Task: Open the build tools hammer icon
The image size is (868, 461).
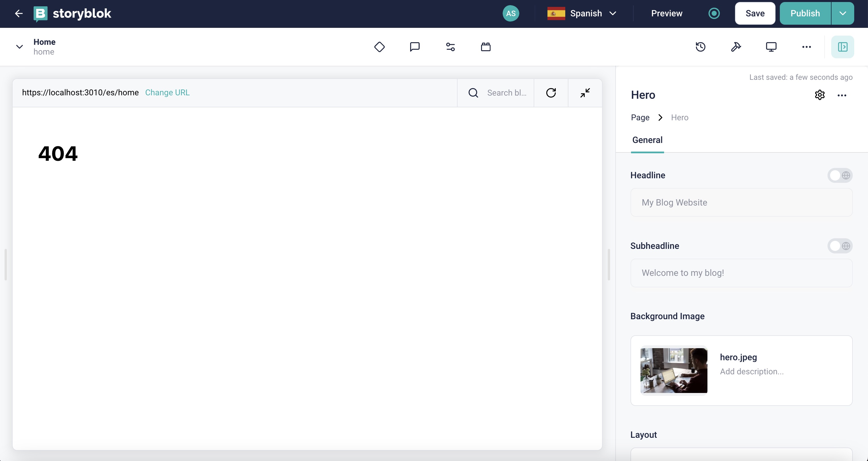Action: (x=736, y=47)
